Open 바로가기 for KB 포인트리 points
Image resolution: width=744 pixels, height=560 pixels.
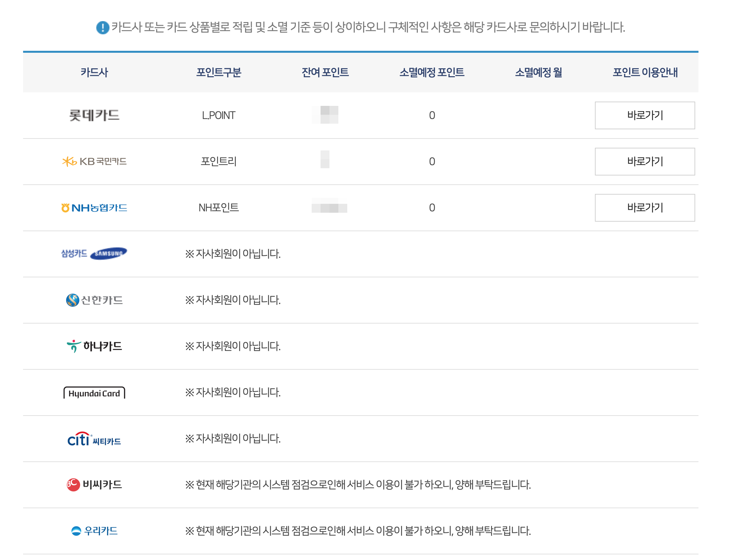[x=644, y=162]
